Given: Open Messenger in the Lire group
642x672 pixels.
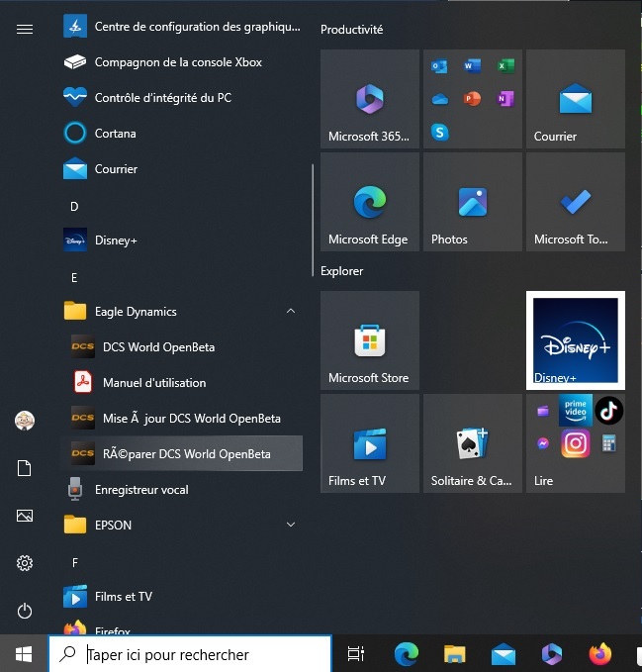Looking at the screenshot, I should tap(543, 443).
